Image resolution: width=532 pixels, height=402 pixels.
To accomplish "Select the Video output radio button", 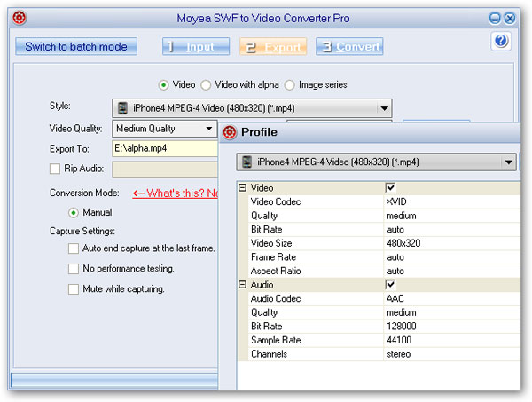I will (x=163, y=85).
